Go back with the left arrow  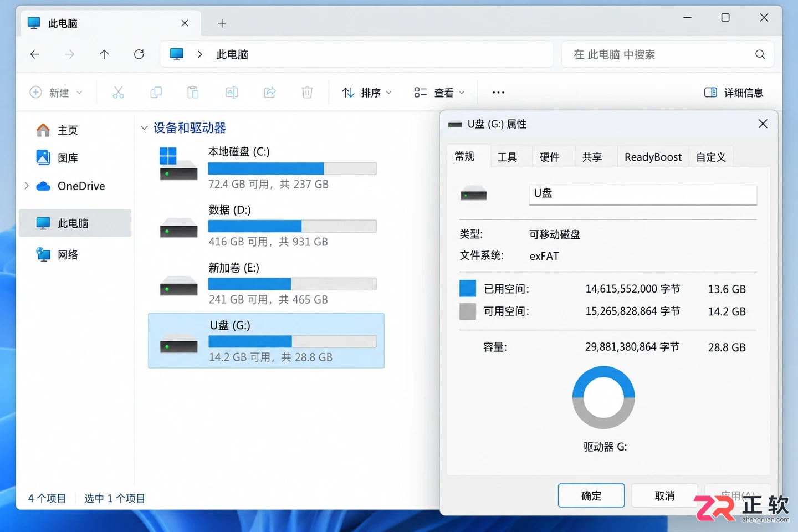click(x=35, y=54)
